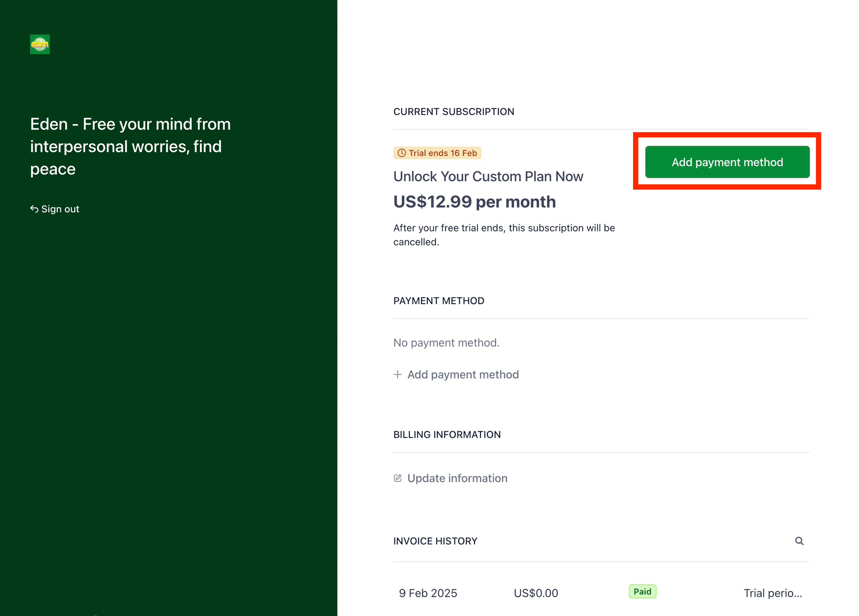Click the Unlock Your Custom Plan Now title
Screen dimensions: 859x616
pos(488,176)
